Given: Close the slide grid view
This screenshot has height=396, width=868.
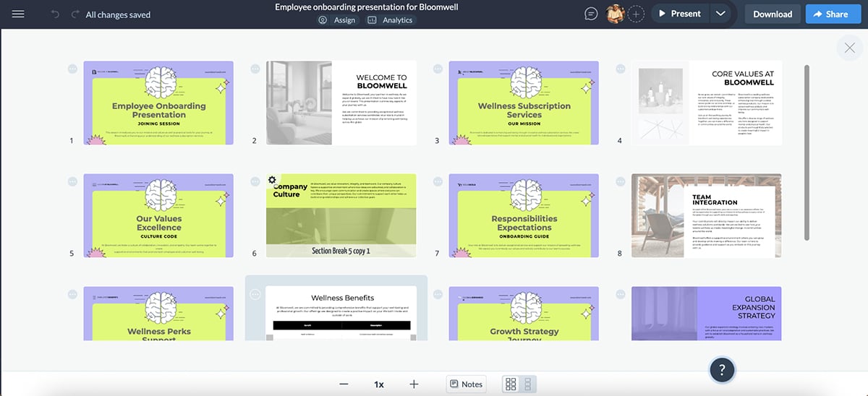Looking at the screenshot, I should tap(849, 48).
